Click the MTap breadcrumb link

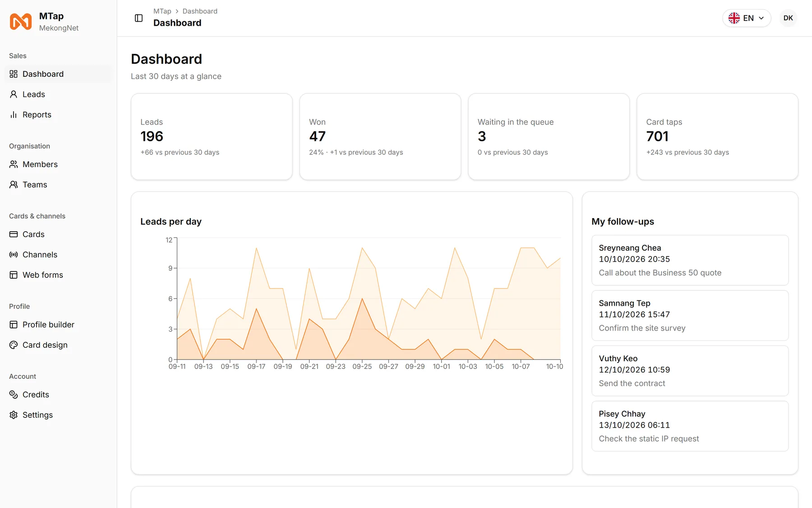[162, 11]
